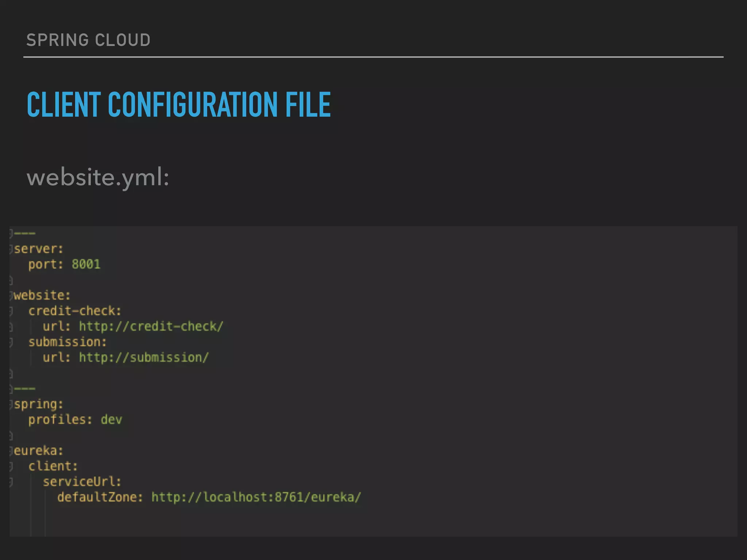
Task: Collapse the fold marker beside 'serviceUrl:'
Action: pos(11,482)
